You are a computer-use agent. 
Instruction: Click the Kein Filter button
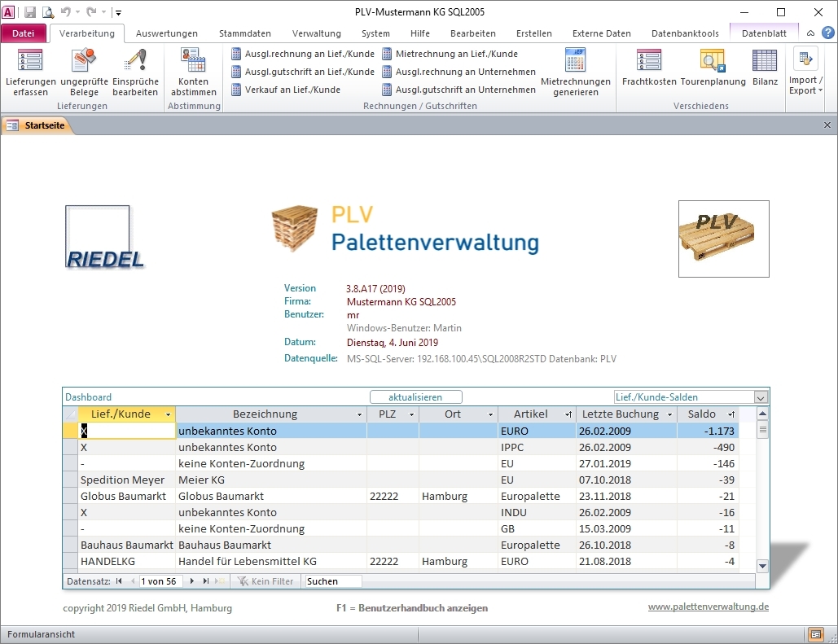tap(266, 581)
